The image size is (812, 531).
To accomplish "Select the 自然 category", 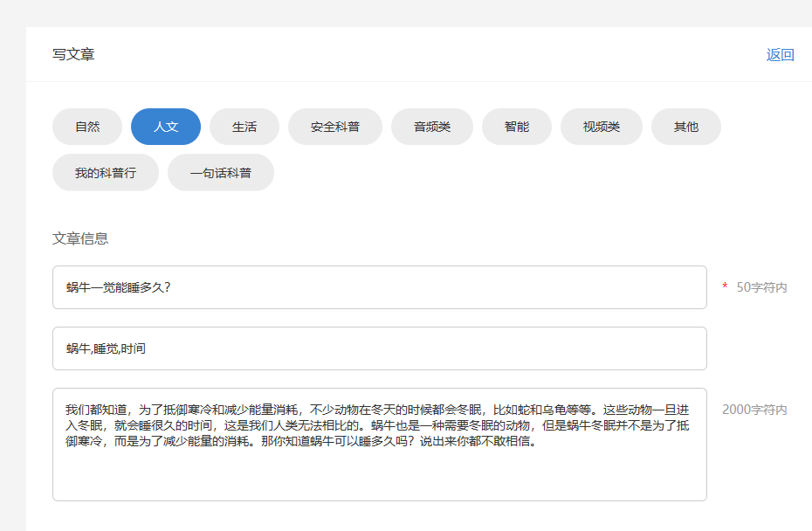I will [x=87, y=127].
